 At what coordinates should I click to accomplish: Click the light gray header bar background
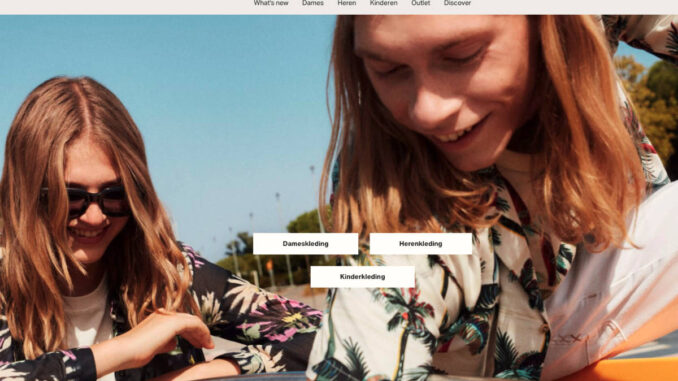130,6
